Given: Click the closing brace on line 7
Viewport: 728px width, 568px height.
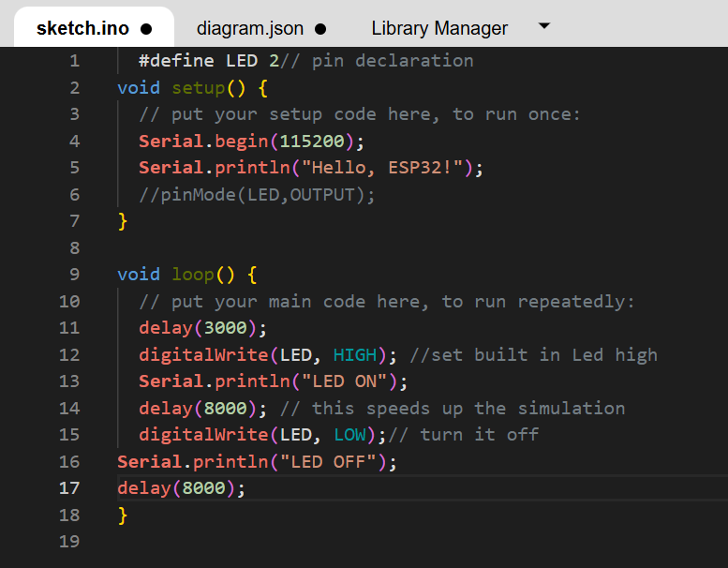Looking at the screenshot, I should click(123, 221).
